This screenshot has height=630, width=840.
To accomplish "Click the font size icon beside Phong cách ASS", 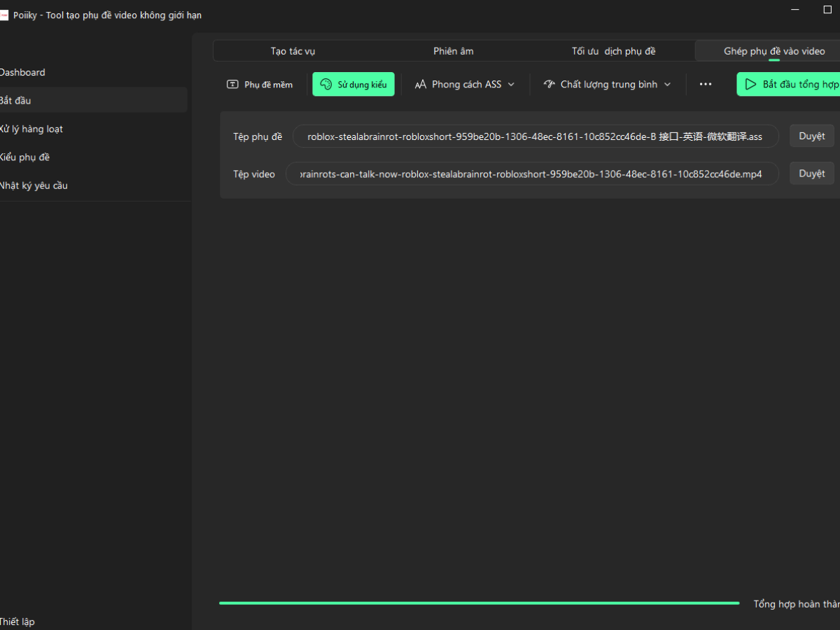I will (x=420, y=85).
